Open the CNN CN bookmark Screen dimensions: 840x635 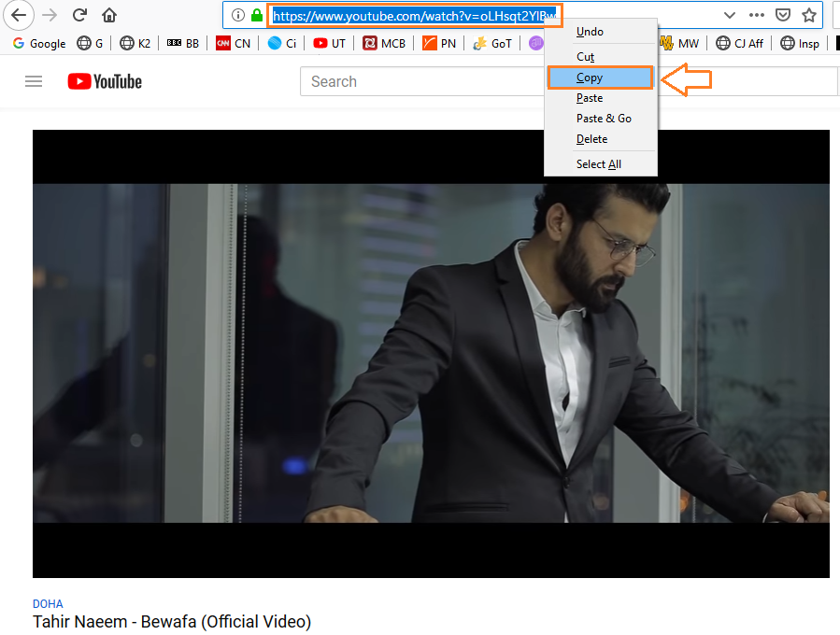click(233, 43)
